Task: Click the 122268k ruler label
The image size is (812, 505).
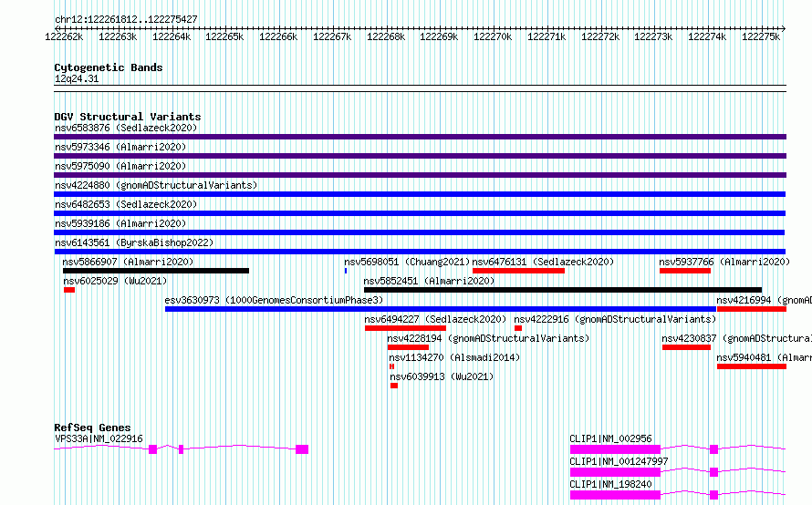Action: (x=386, y=36)
